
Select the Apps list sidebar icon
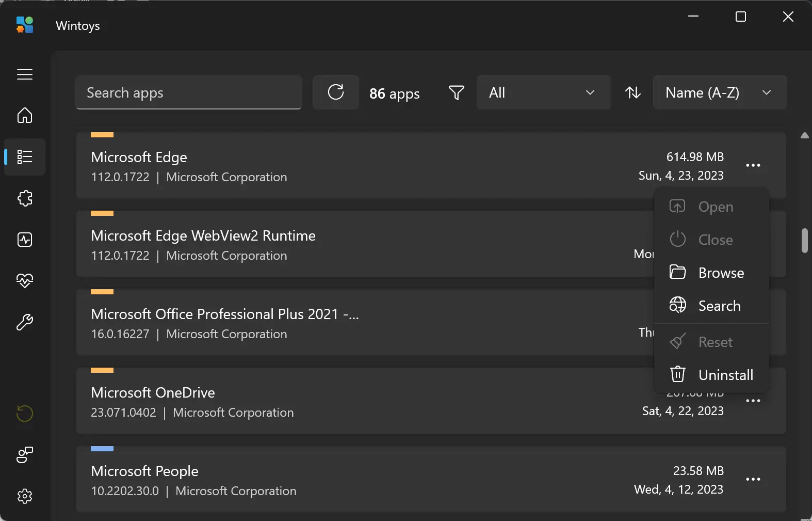[24, 157]
